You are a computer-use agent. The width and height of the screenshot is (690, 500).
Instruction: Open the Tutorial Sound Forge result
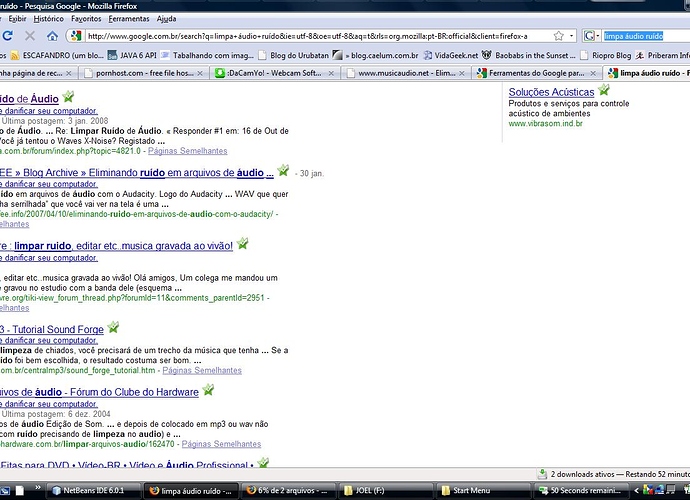click(52, 329)
